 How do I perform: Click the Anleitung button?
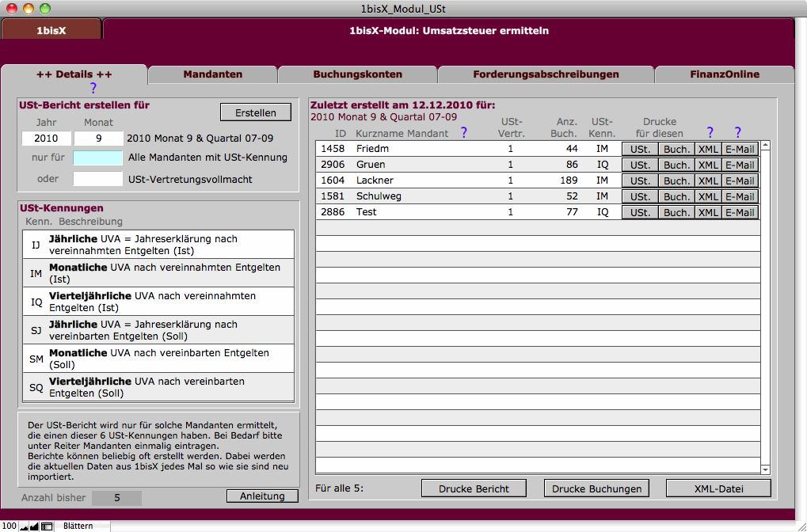[262, 496]
